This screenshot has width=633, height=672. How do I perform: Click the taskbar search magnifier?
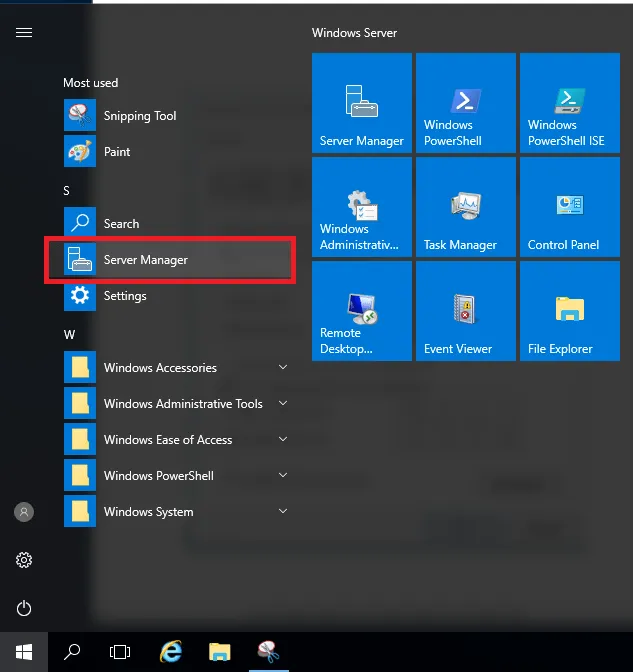click(72, 652)
